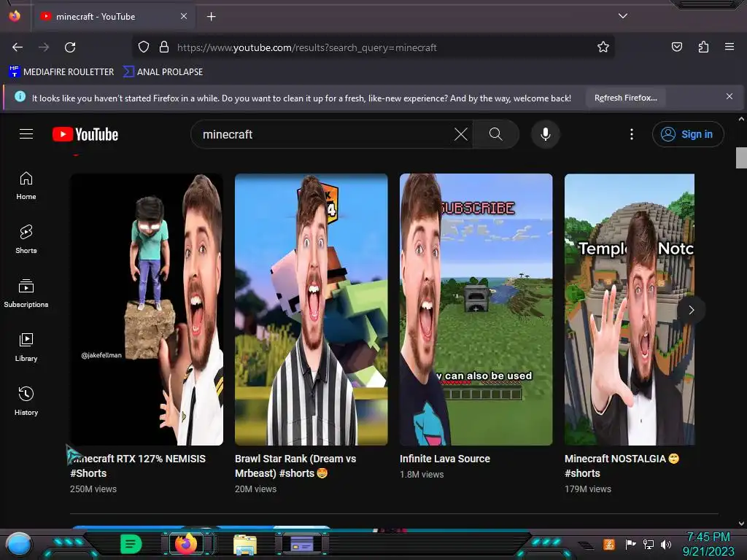The height and width of the screenshot is (560, 747).
Task: Click the volume speaker tray icon
Action: (665, 544)
